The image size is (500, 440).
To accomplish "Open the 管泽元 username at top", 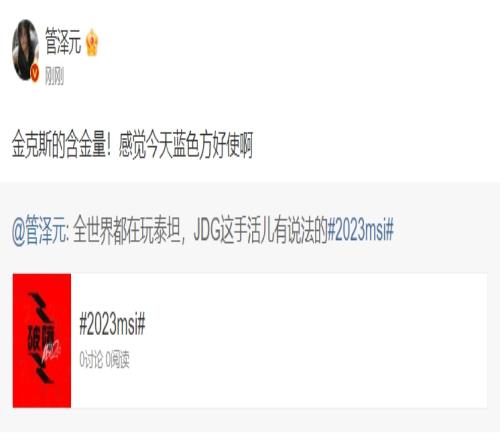I will tap(63, 42).
